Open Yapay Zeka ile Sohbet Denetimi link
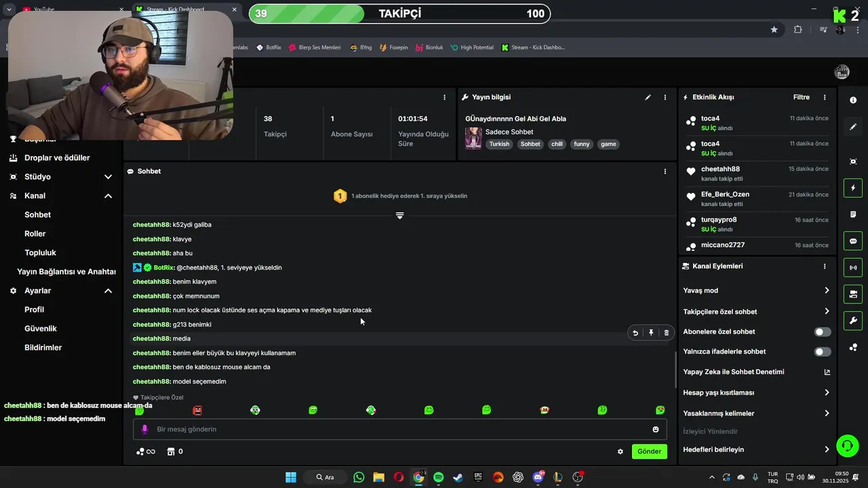Viewport: 868px width, 488px height. click(x=757, y=372)
